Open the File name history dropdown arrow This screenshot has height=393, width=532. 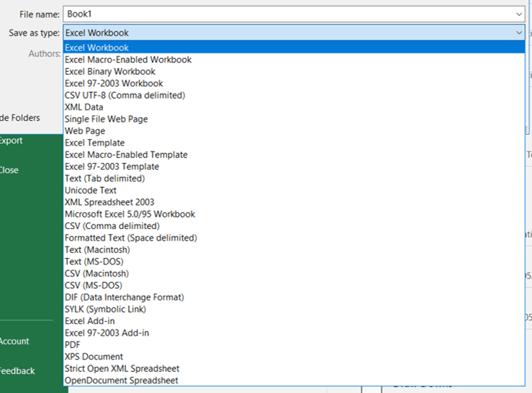[519, 15]
